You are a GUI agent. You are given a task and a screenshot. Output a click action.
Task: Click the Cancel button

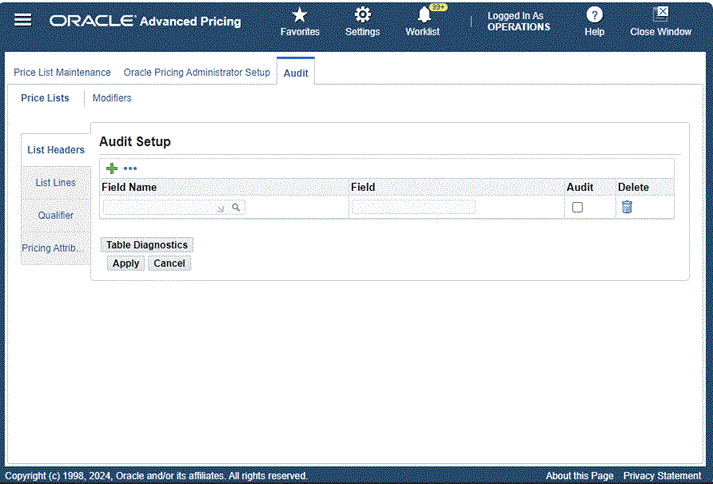point(169,263)
